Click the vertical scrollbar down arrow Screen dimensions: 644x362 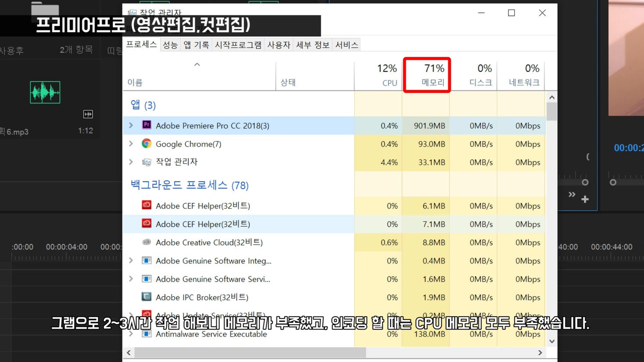click(x=552, y=341)
